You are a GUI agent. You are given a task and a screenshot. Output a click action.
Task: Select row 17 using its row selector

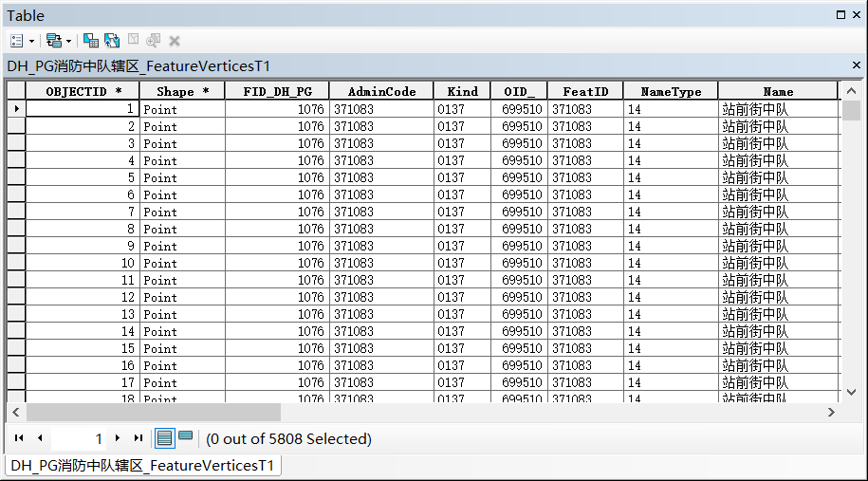tap(16, 382)
